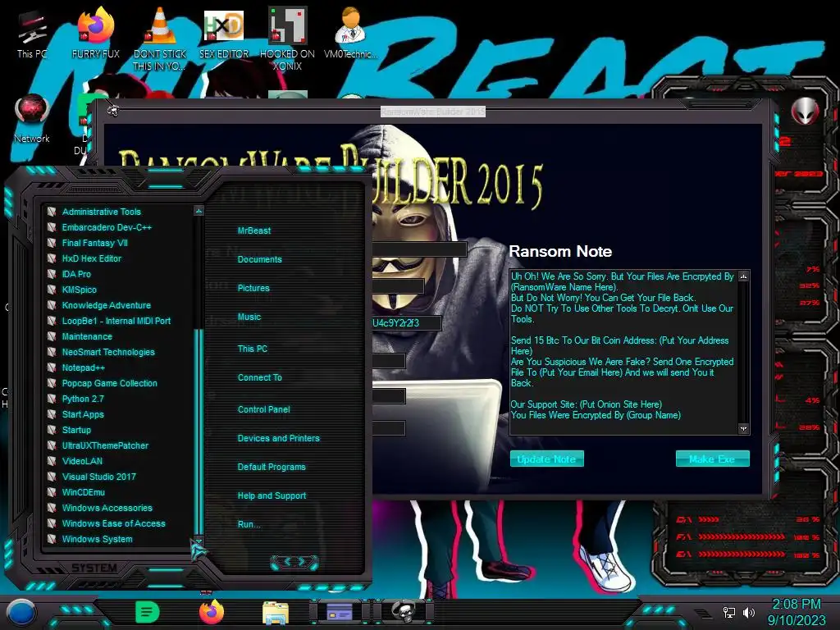Expand the Notepad++ folder
Screen dimensions: 840x630
tap(83, 367)
